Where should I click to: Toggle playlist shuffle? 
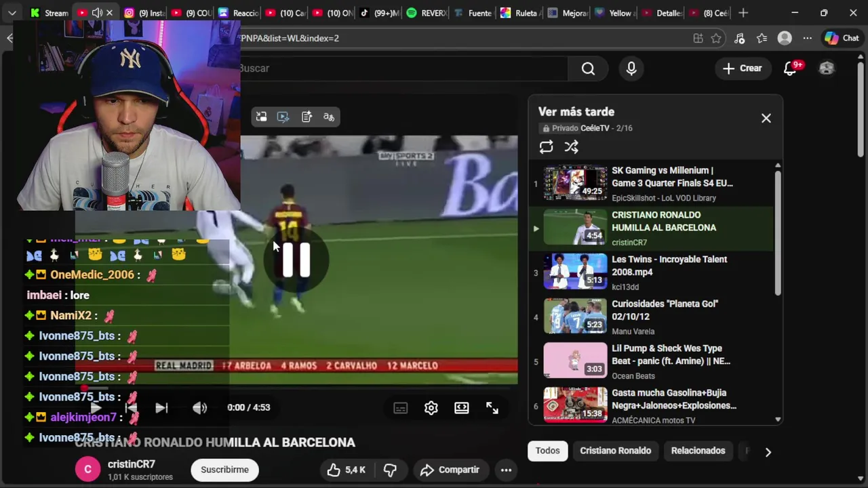[572, 146]
